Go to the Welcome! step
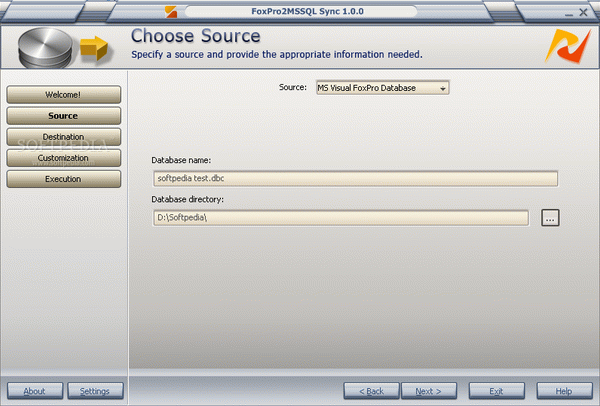 64,95
